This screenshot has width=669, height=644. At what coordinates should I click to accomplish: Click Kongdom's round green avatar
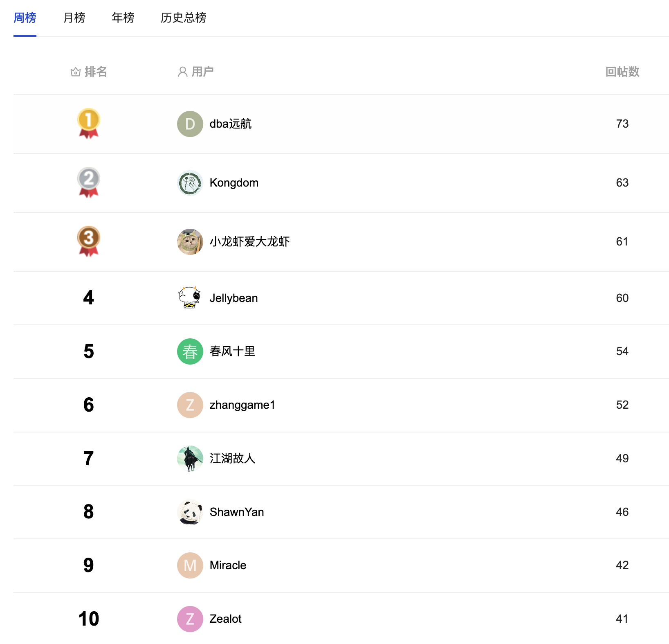190,183
